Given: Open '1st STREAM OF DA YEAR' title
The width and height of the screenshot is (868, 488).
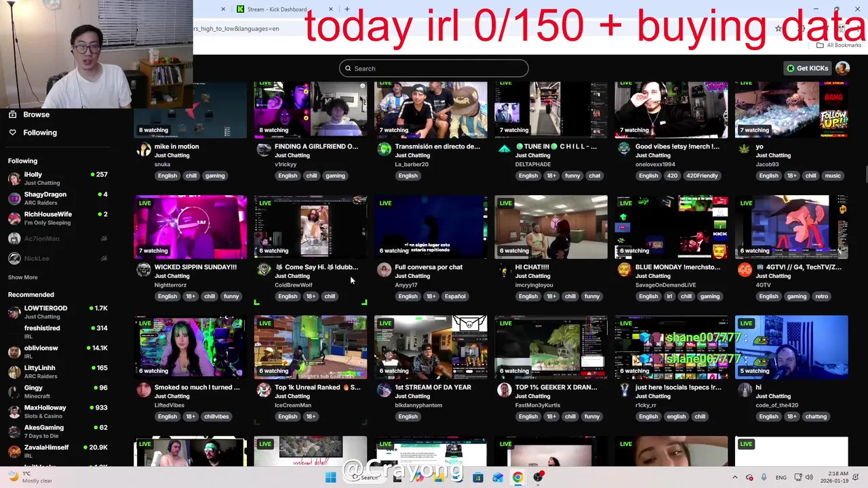Looking at the screenshot, I should [x=433, y=388].
